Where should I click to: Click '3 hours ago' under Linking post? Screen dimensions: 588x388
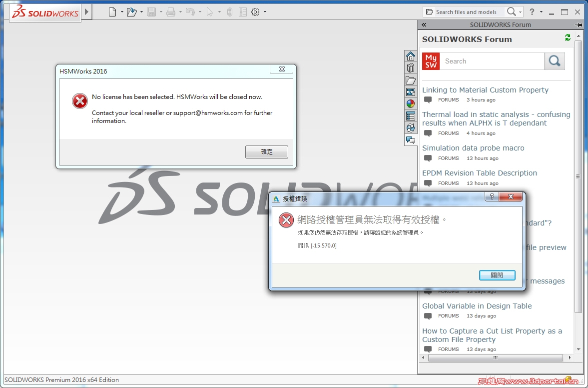(x=481, y=100)
